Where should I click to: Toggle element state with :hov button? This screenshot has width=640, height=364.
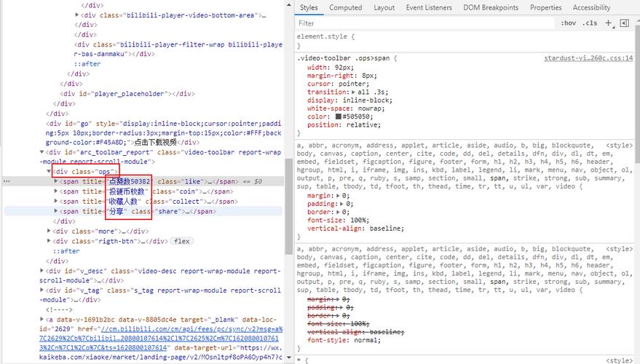tap(568, 23)
